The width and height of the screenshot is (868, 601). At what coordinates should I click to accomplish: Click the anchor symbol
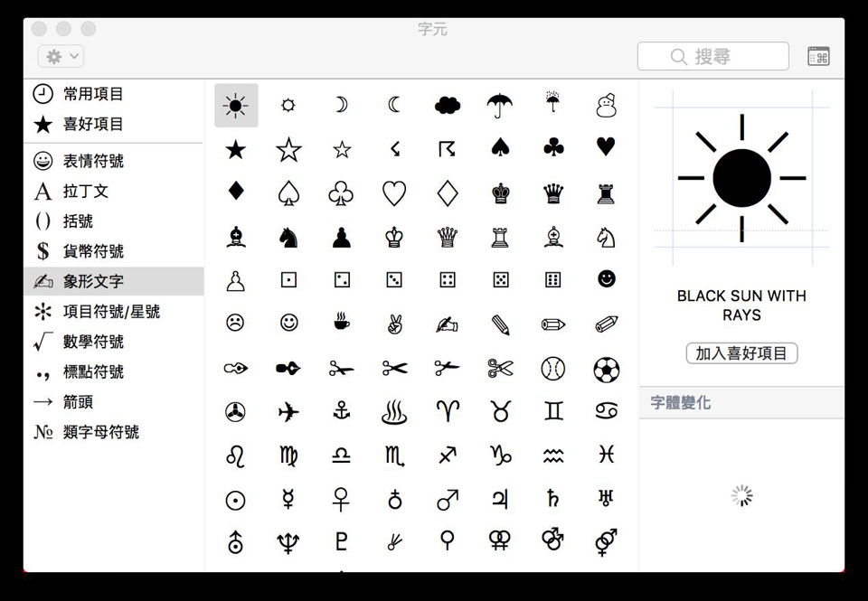(341, 412)
